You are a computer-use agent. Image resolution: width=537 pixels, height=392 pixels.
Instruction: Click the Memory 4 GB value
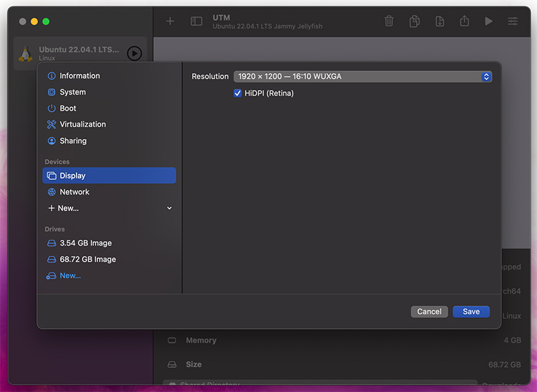[x=512, y=340]
